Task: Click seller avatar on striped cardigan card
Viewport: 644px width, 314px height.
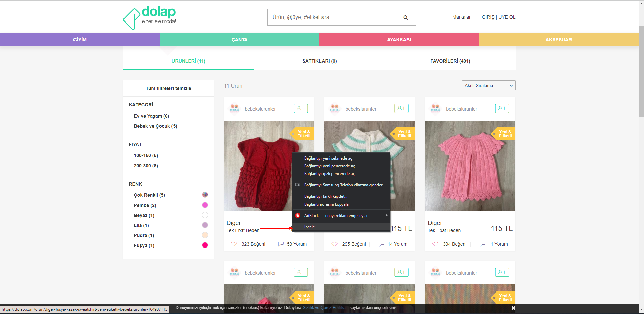Action: [x=335, y=109]
